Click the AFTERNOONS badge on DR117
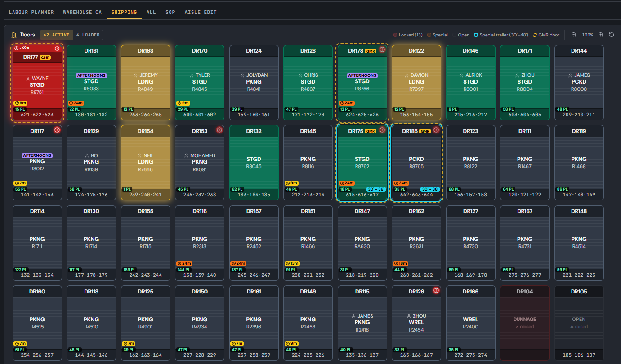 (x=37, y=155)
